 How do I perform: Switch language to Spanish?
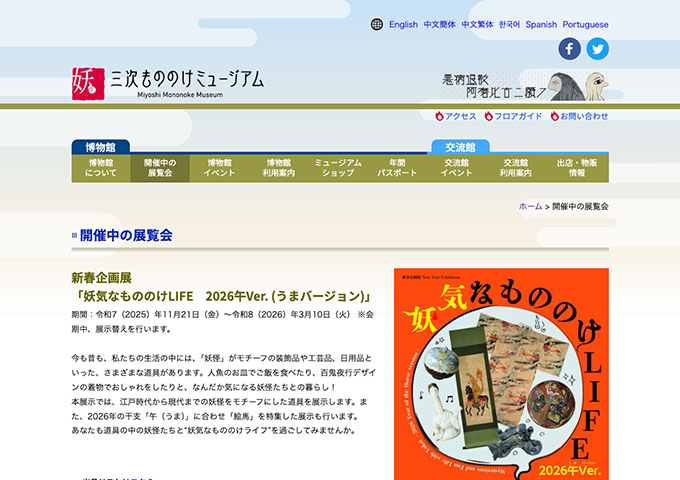(x=541, y=24)
